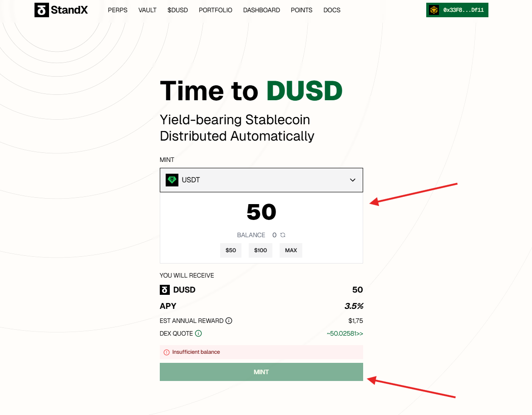Screen dimensions: 532x415
Task: Open the DEX quote ~50.02581 link
Action: (x=345, y=333)
